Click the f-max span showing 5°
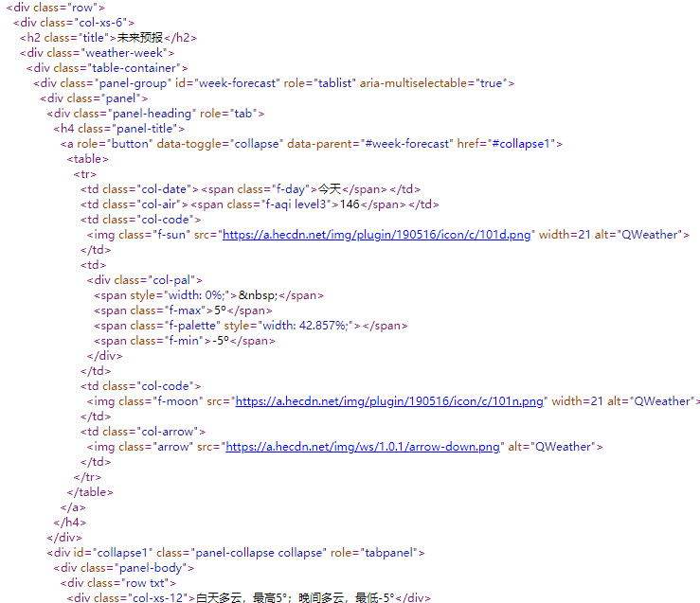Viewport: 700px width, 603px height. 217,310
